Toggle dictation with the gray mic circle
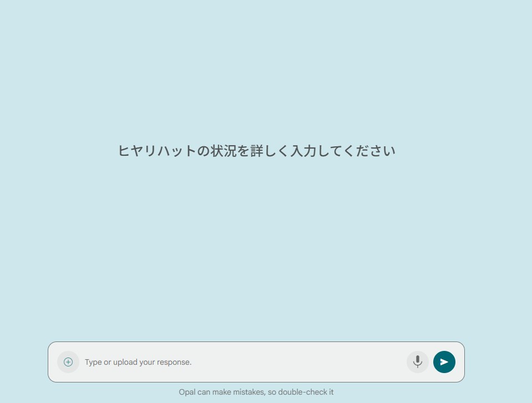This screenshot has height=403, width=532. click(x=417, y=362)
